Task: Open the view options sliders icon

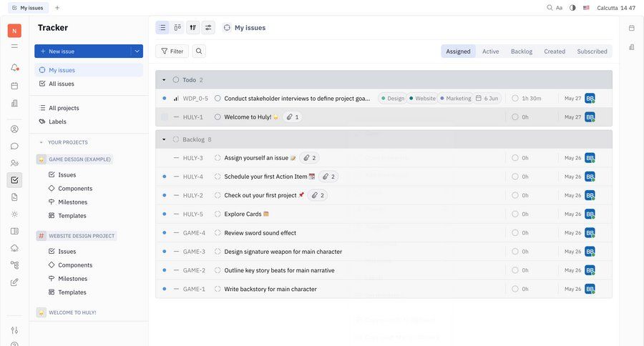Action: coord(208,27)
